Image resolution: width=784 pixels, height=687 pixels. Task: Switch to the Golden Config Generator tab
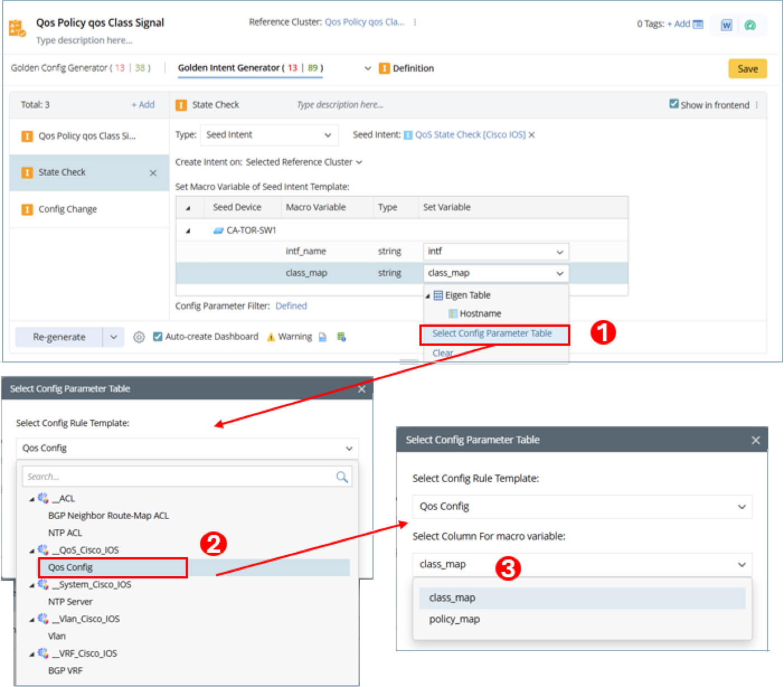(x=81, y=68)
